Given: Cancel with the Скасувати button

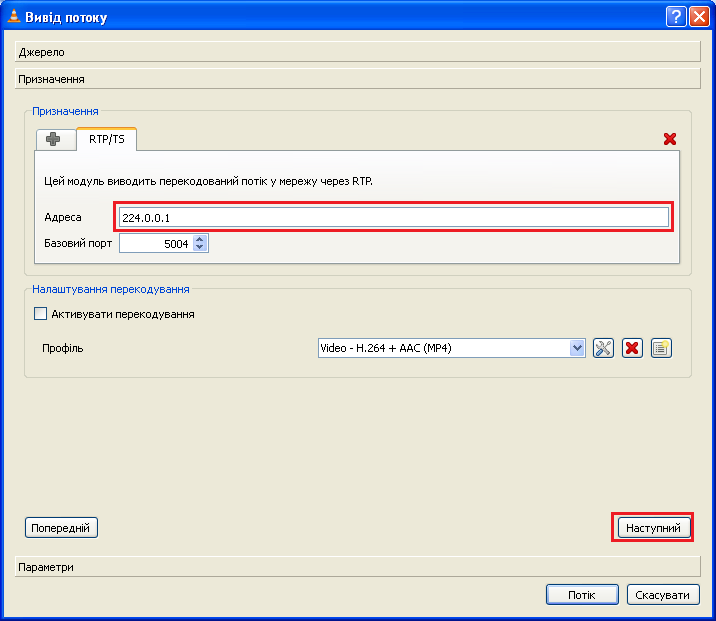Looking at the screenshot, I should click(663, 595).
